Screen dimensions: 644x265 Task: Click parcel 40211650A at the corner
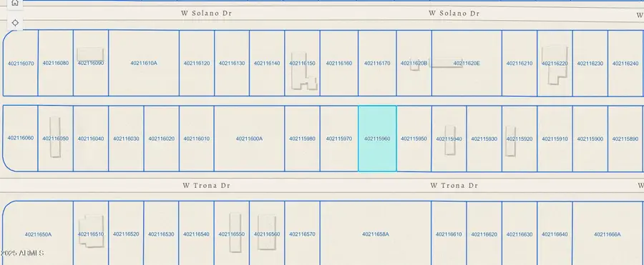38,234
